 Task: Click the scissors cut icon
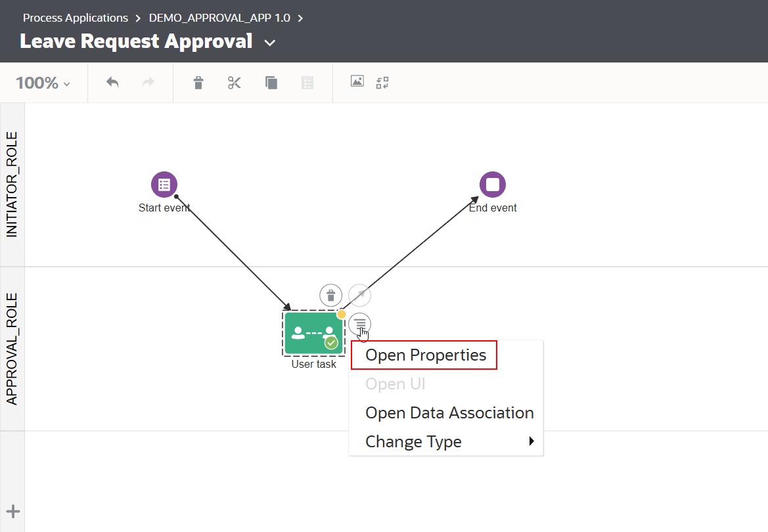point(235,83)
